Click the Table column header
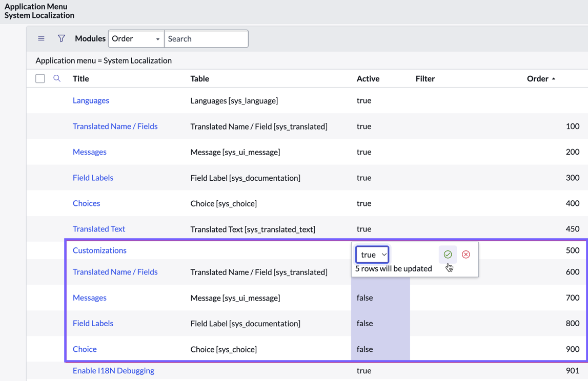This screenshot has width=588, height=381. [x=199, y=79]
